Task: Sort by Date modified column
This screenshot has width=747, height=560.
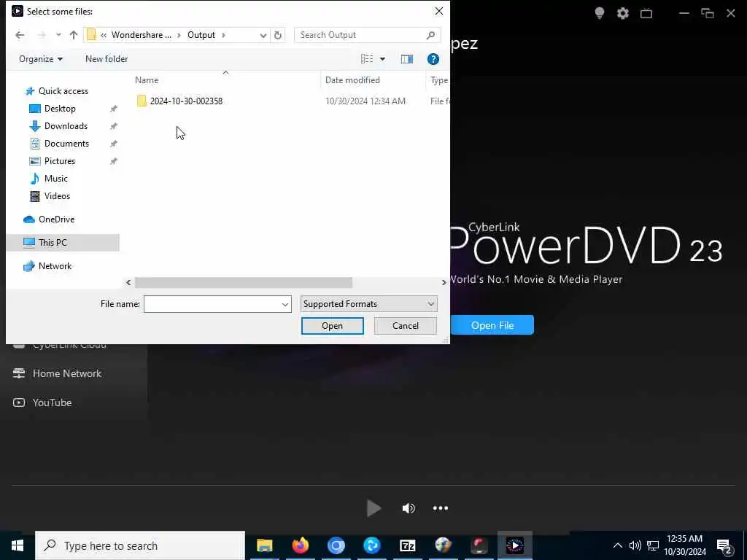Action: pos(352,80)
